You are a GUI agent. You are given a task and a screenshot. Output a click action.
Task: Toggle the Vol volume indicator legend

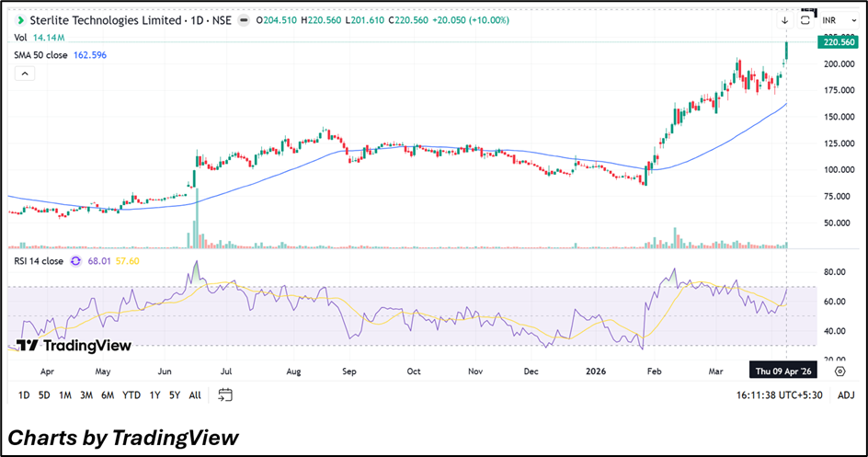20,38
